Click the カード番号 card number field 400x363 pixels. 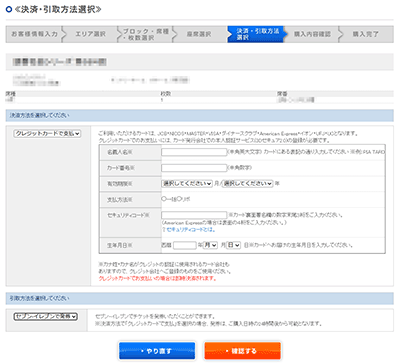[x=194, y=168]
